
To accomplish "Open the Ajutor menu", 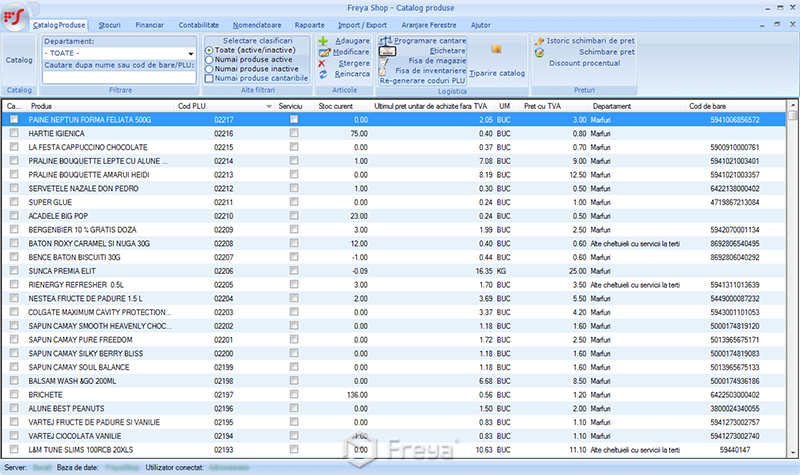I will click(x=481, y=25).
